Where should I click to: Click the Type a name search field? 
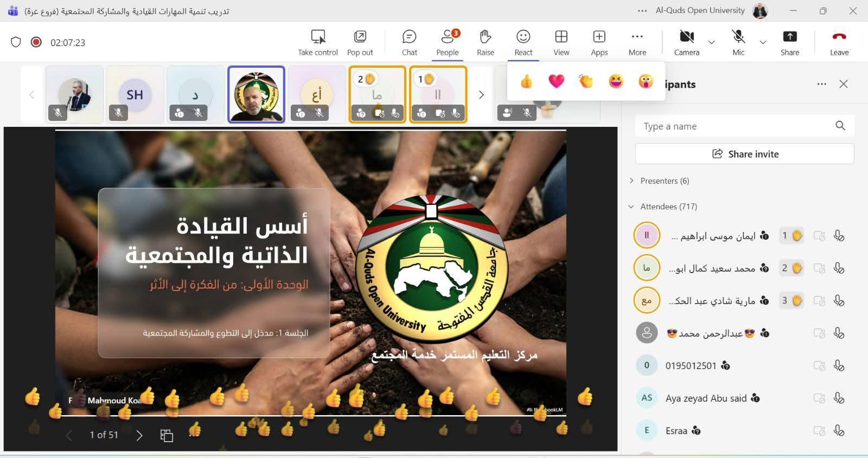(735, 126)
